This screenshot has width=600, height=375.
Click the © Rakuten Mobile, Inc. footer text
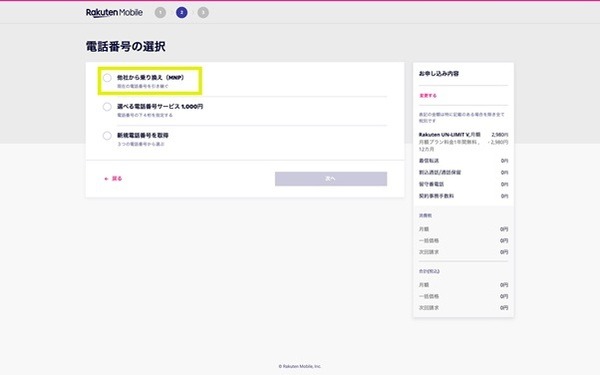click(300, 366)
